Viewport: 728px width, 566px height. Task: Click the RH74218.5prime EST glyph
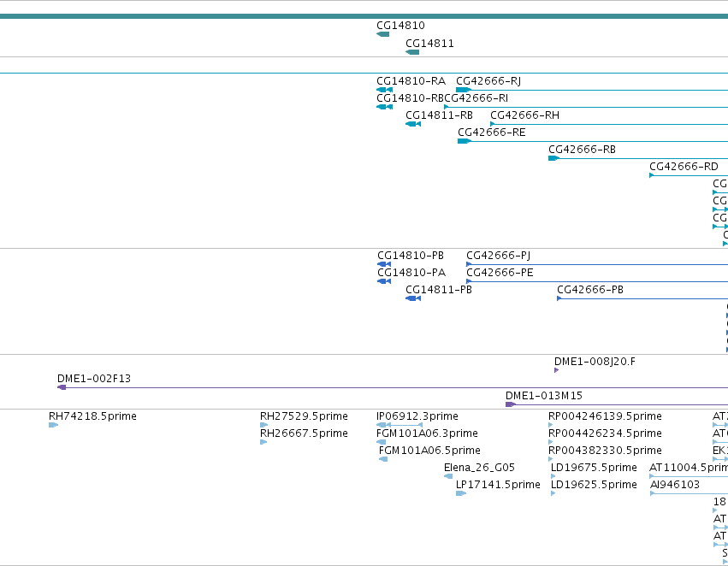(53, 425)
